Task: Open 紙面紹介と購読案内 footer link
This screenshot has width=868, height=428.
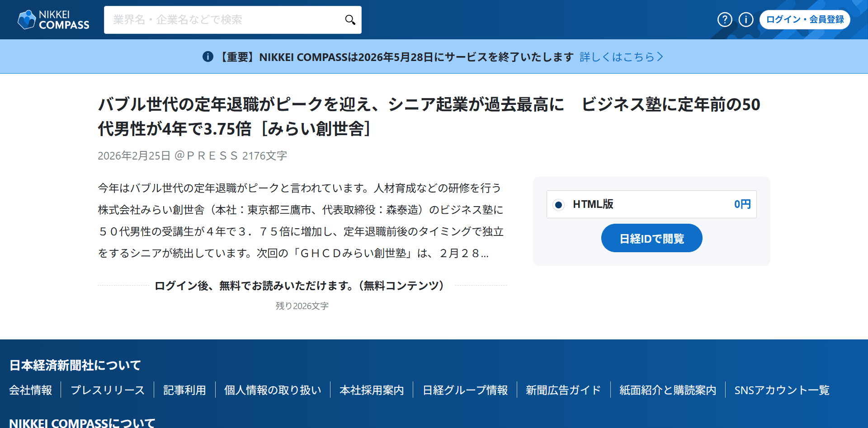Action: [x=668, y=390]
